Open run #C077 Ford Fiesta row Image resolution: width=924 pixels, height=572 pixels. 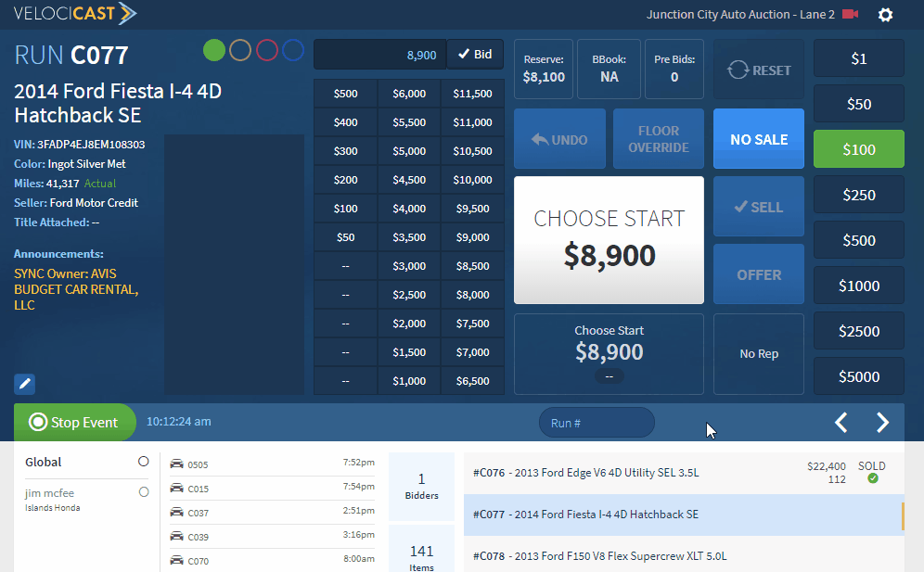tap(684, 515)
